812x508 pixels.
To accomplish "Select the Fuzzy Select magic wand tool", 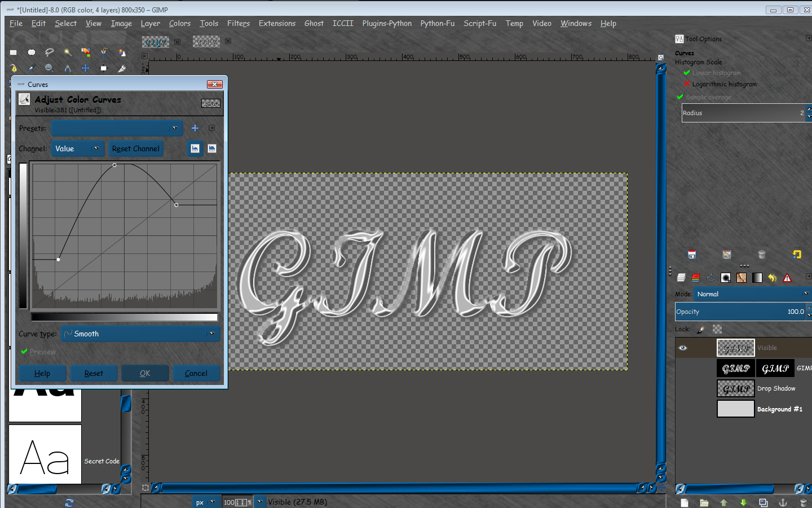I will coord(68,52).
